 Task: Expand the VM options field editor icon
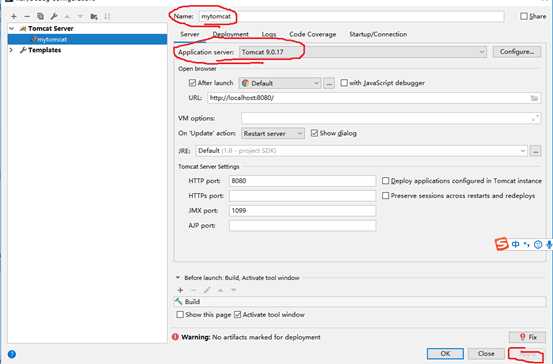tap(535, 118)
